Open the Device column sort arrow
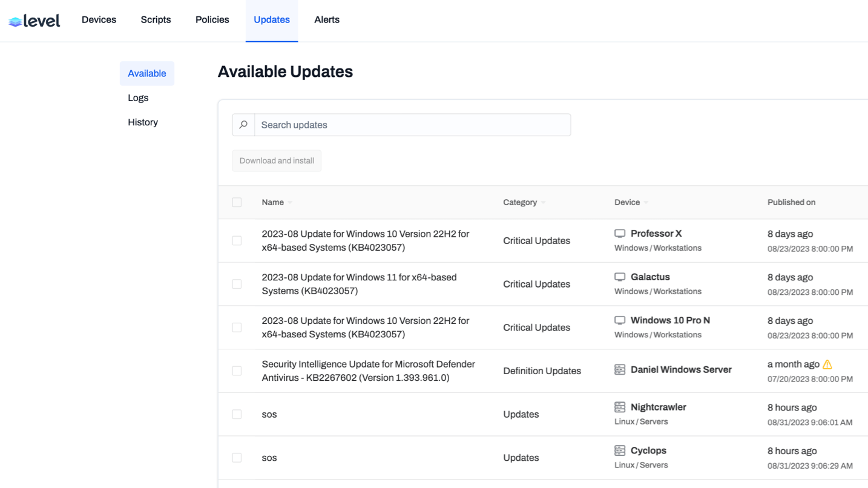868x488 pixels. 646,203
